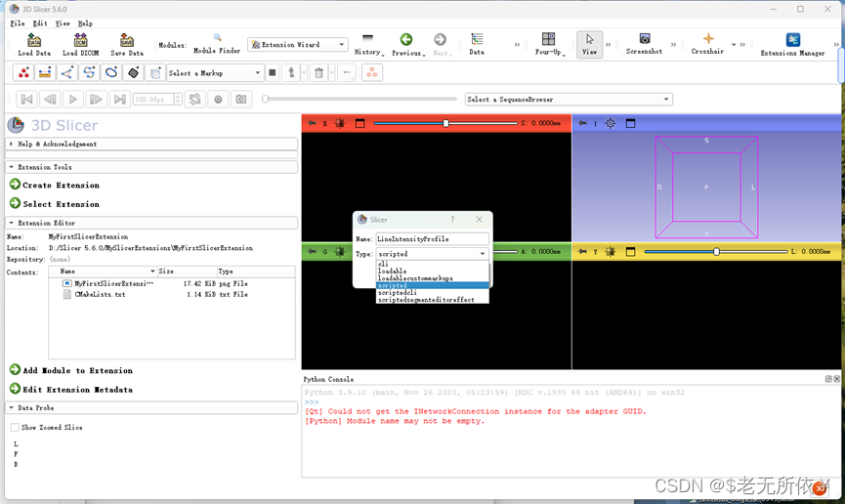Open the Extensions Manager
The width and height of the screenshot is (845, 504).
coord(792,44)
